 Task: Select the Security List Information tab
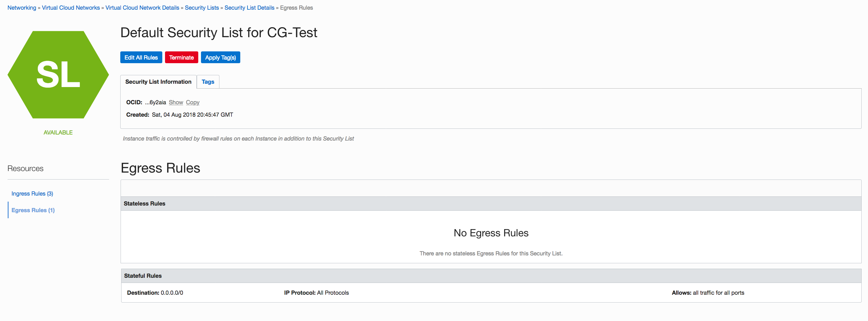click(158, 82)
